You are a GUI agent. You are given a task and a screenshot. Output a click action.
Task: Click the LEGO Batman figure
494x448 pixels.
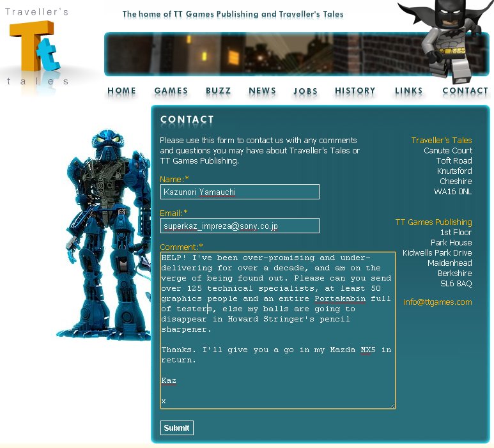pos(444,38)
